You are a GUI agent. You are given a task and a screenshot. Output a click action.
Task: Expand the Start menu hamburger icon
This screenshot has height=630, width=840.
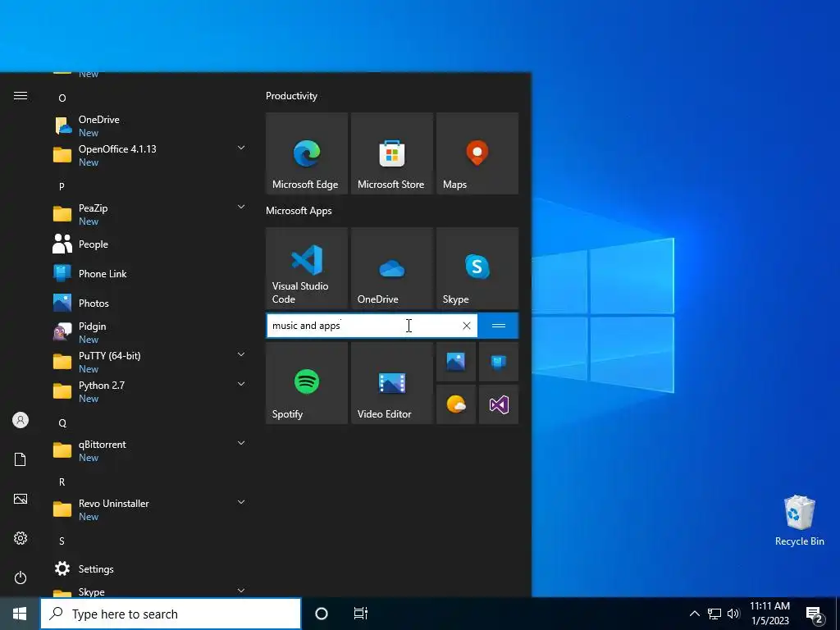pos(21,96)
